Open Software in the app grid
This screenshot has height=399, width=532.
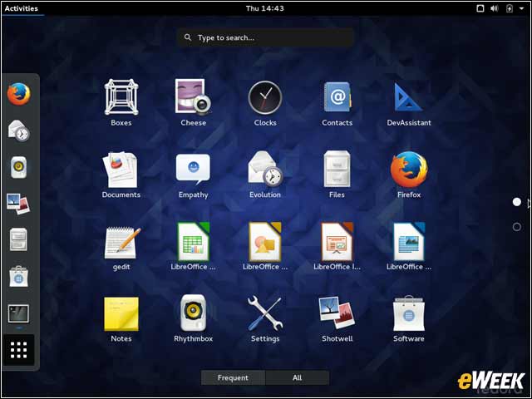tap(409, 318)
